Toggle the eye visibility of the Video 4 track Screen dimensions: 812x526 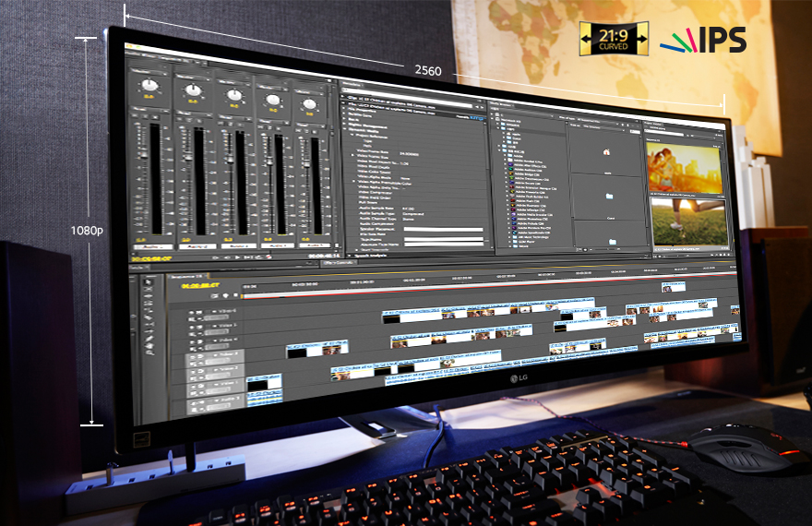click(192, 342)
